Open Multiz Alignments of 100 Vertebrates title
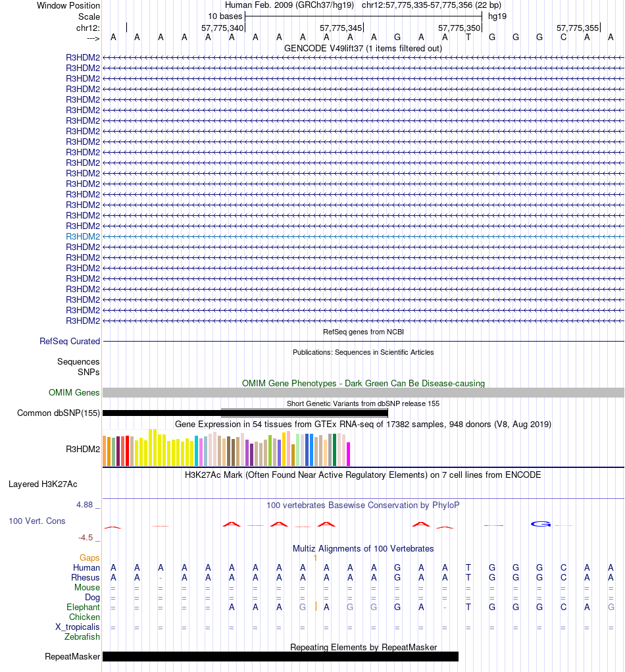 click(x=363, y=548)
